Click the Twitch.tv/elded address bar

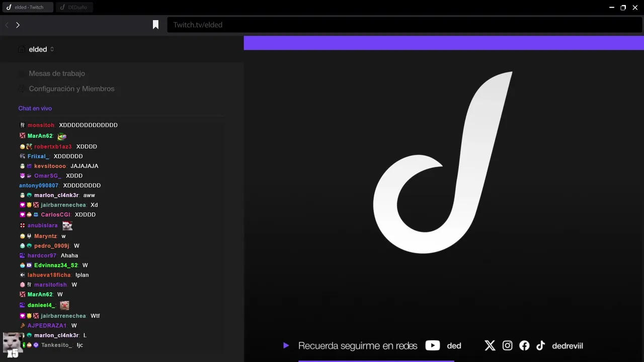(405, 25)
